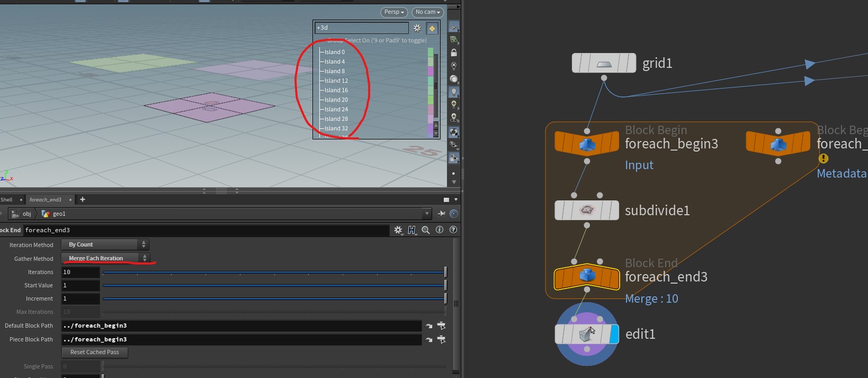Select Island 0 in the group list
The height and width of the screenshot is (378, 868).
[334, 52]
